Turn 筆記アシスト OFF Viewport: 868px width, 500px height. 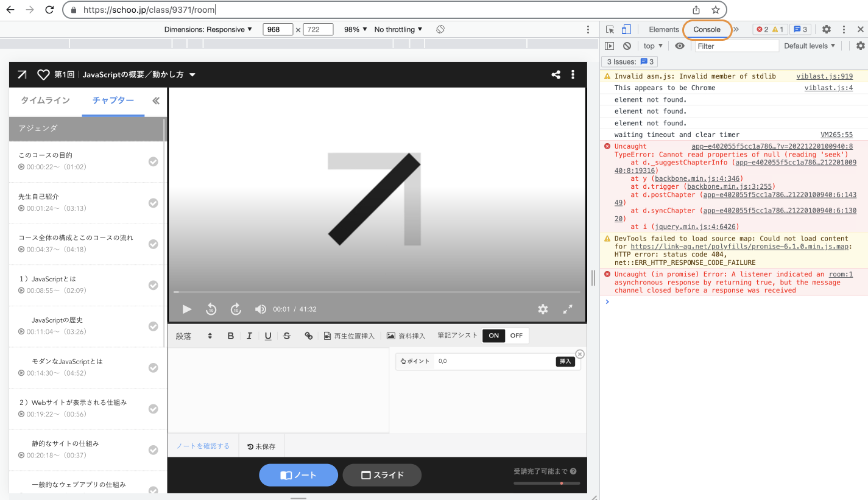click(517, 336)
